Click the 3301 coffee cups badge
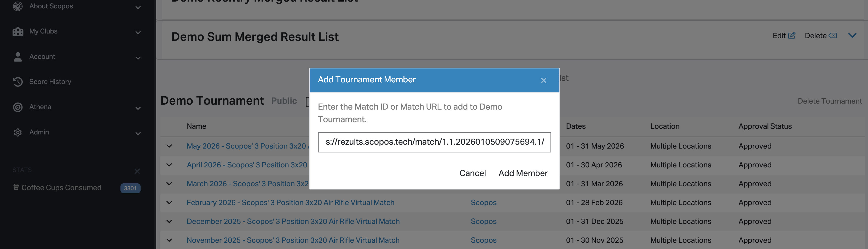Screen dimensions: 868x249 click(130, 188)
